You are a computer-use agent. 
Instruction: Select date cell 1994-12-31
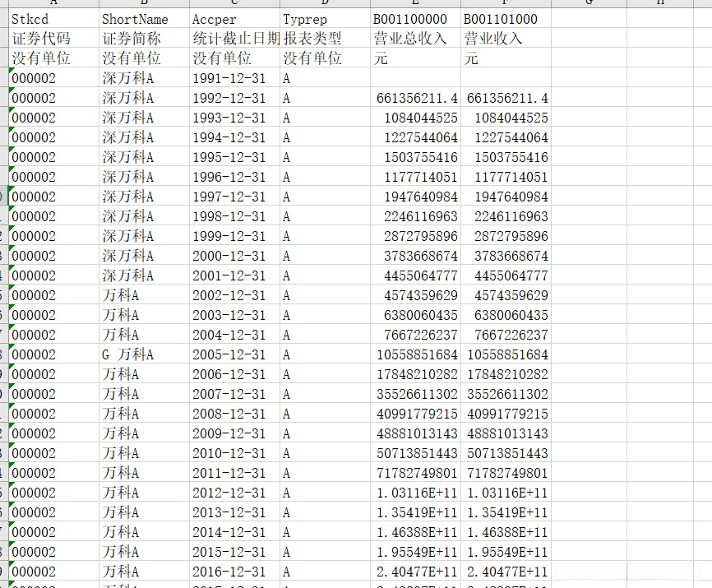tap(235, 137)
